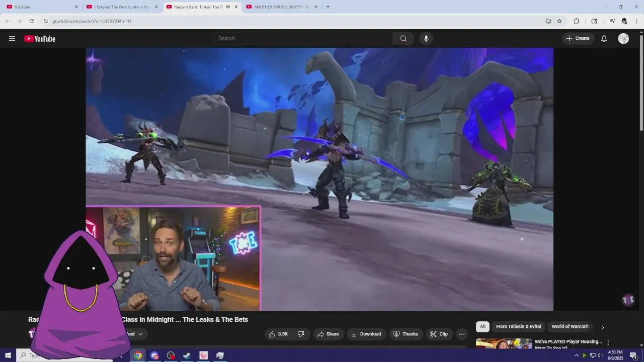
Task: Open YouTube notifications bell
Action: point(604,39)
